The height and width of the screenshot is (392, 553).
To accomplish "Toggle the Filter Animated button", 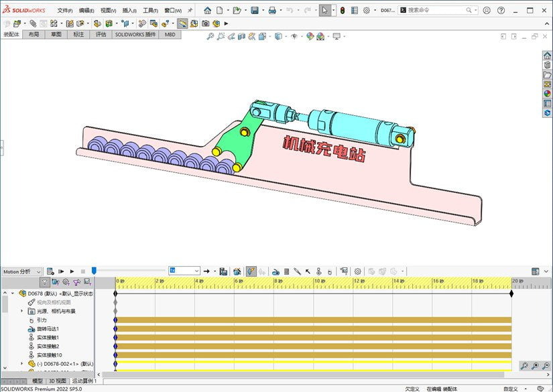I will coord(56,282).
